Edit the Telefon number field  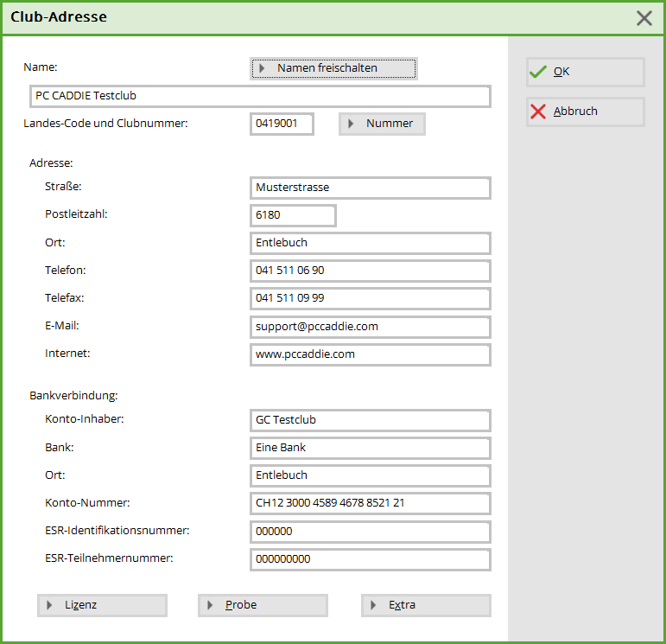pos(370,271)
